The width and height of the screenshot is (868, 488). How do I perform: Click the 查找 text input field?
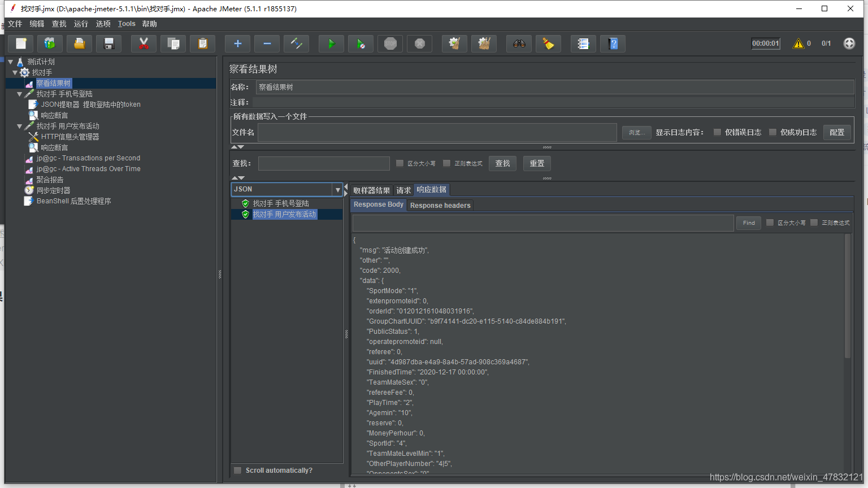coord(324,163)
